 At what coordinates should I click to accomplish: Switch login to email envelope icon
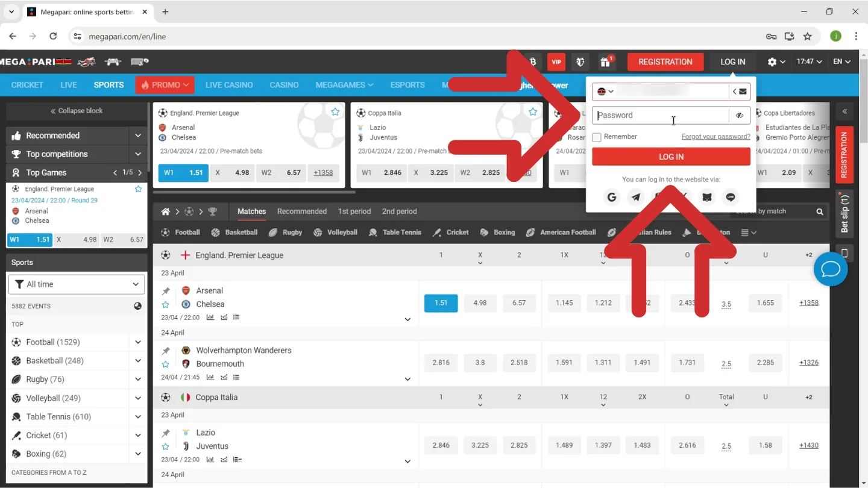point(743,92)
